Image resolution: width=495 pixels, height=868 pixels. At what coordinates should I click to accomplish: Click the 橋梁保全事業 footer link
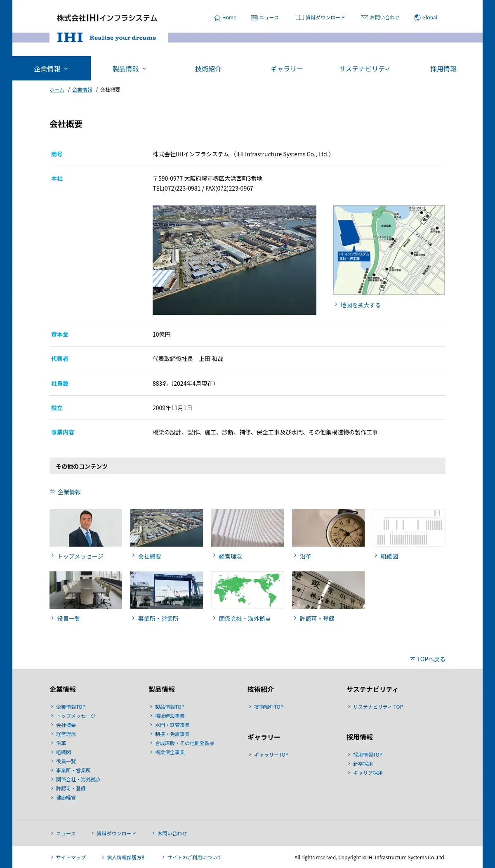(170, 752)
